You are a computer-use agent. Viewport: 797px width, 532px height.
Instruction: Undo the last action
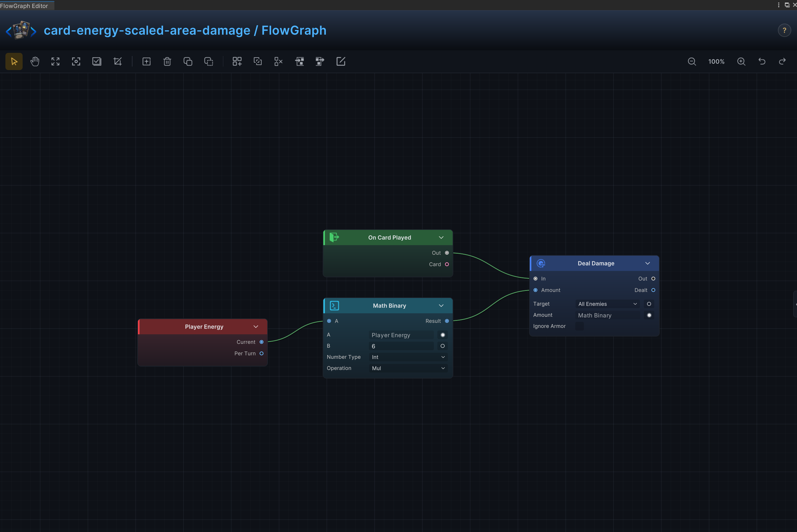762,61
